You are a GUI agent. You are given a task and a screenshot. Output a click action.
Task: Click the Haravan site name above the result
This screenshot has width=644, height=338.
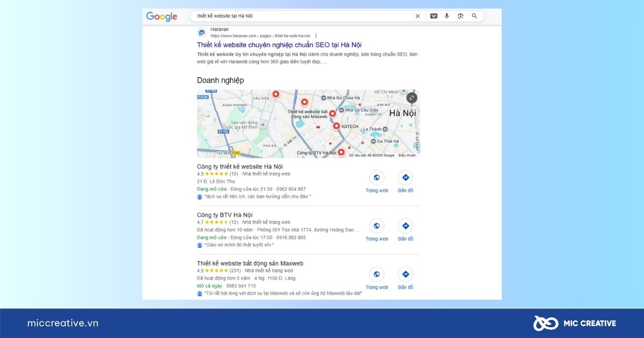click(x=219, y=29)
